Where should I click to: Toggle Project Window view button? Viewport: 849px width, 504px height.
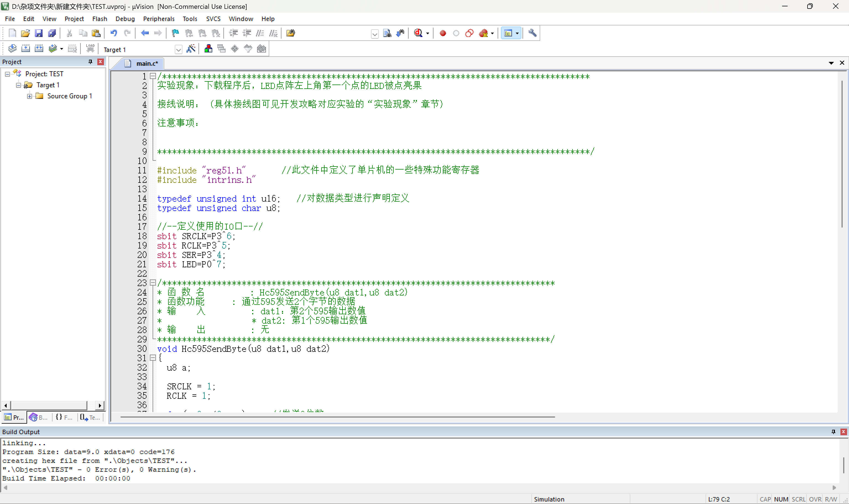[508, 33]
